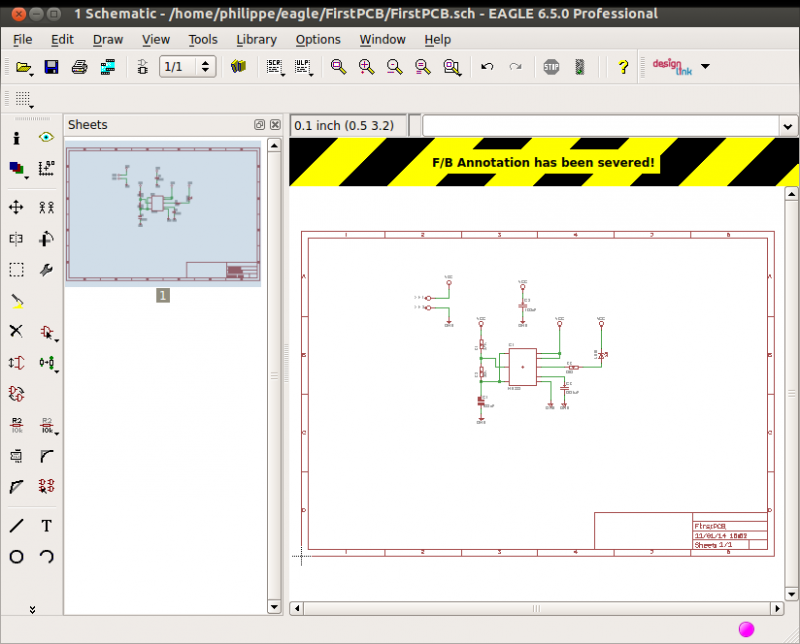The height and width of the screenshot is (644, 800).
Task: Click the Zoom to fit icon
Action: coord(338,67)
